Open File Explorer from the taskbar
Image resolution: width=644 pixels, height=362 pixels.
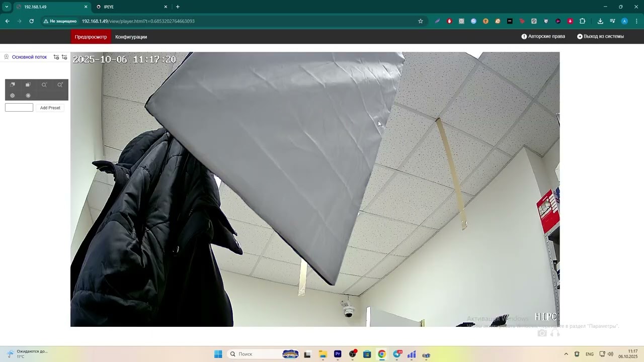click(x=323, y=354)
